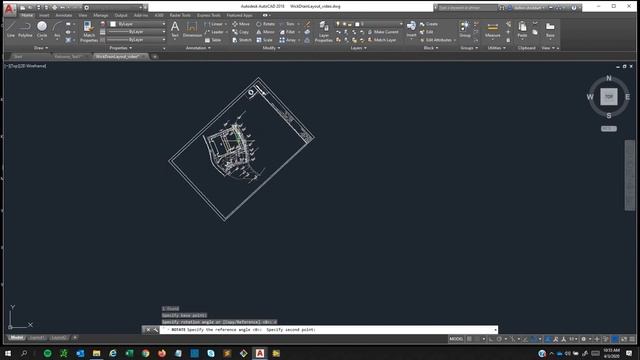Click the Measure utility
Image resolution: width=640 pixels, height=360 pixels.
pyautogui.click(x=493, y=30)
